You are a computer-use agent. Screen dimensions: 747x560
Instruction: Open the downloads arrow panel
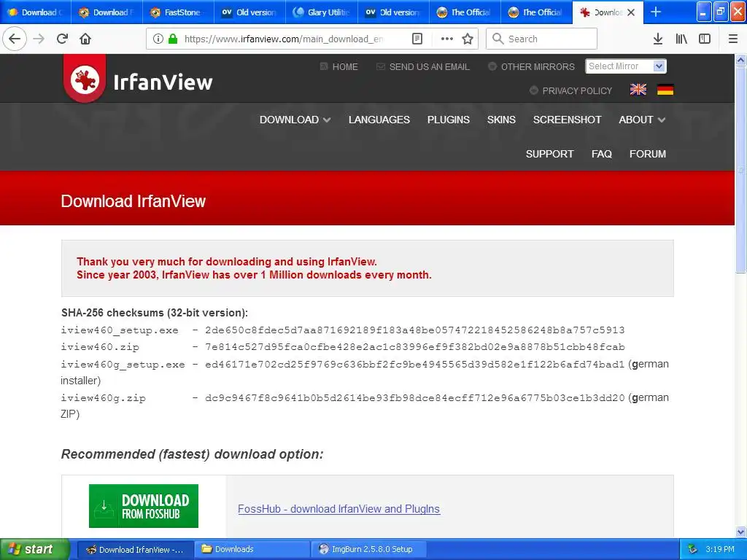tap(658, 39)
